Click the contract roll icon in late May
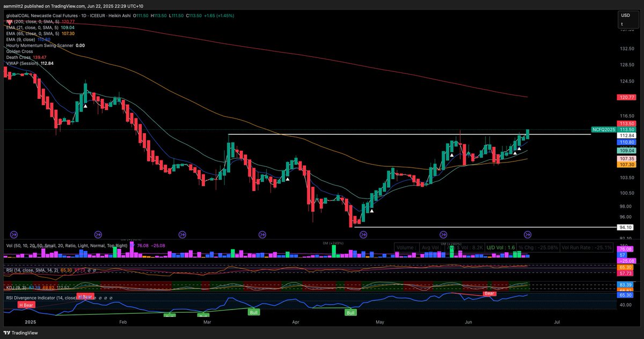The width and height of the screenshot is (644, 339). [443, 234]
